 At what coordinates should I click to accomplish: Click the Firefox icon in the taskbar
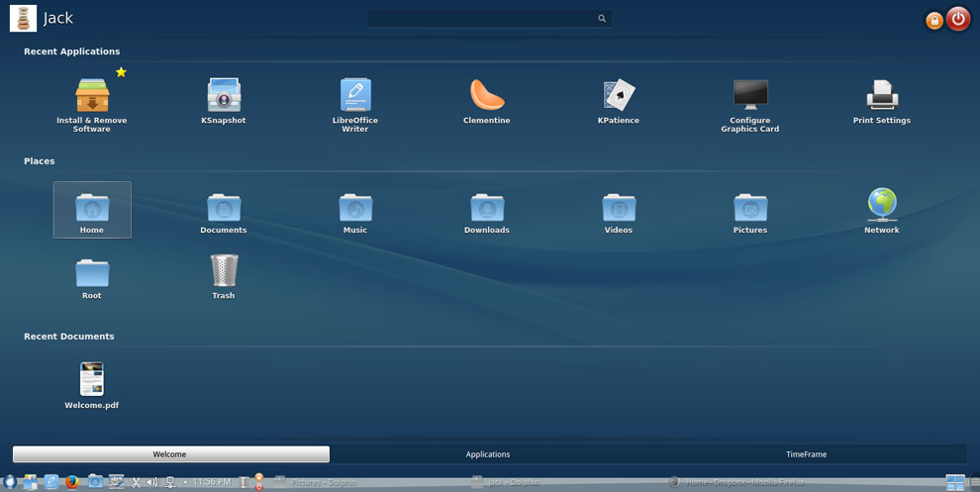(72, 482)
